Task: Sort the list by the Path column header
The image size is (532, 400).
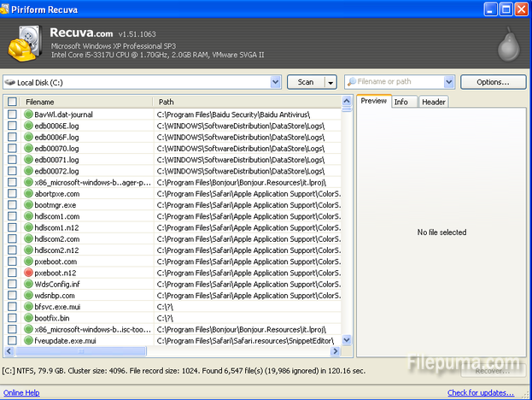Action: pos(248,102)
